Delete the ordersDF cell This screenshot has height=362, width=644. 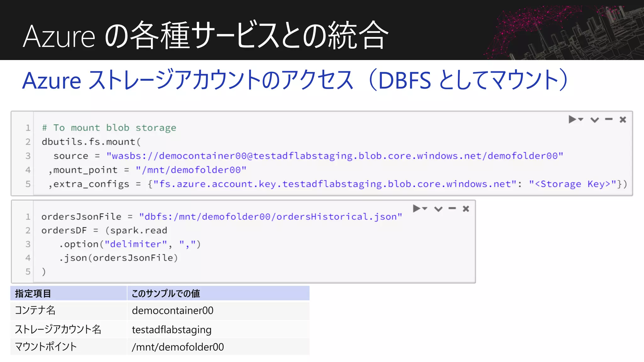466,209
